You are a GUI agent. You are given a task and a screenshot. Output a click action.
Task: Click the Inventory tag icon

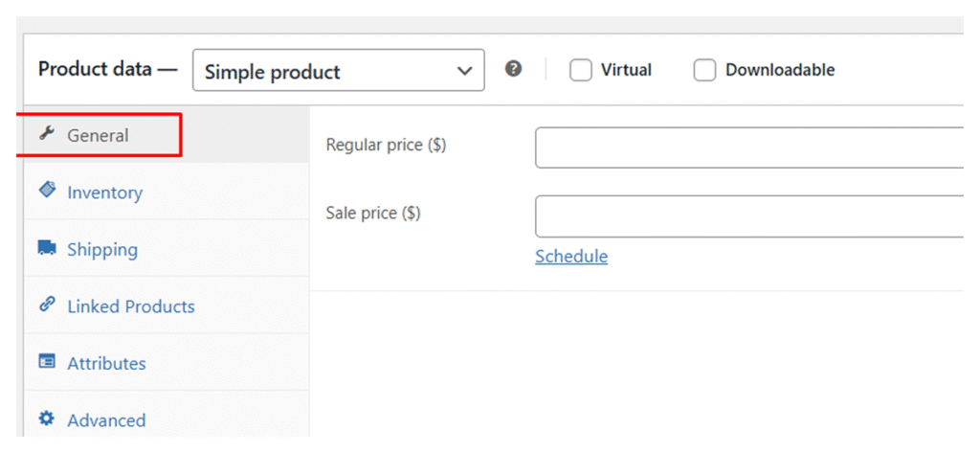[x=46, y=191]
